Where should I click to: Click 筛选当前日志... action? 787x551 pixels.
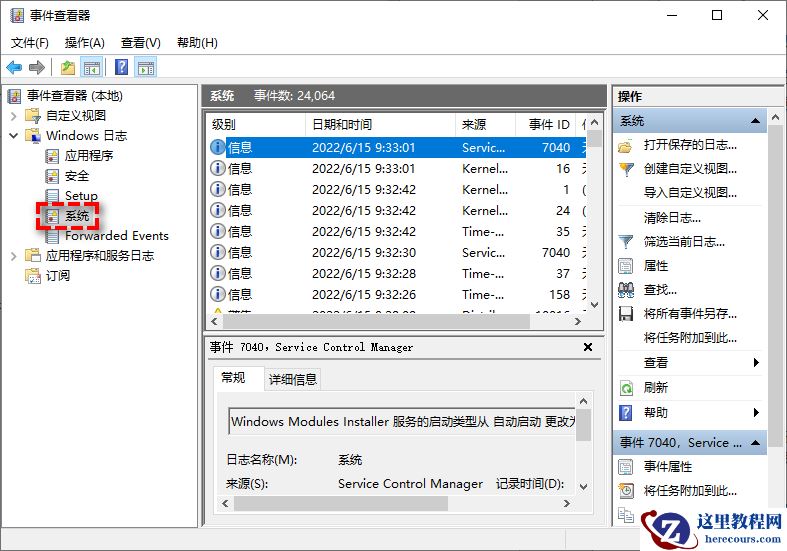[684, 242]
